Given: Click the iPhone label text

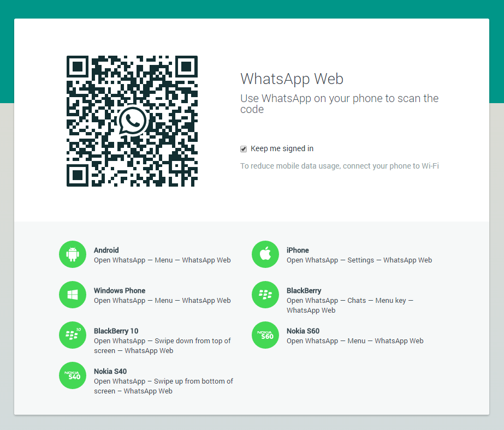Looking at the screenshot, I should 298,250.
